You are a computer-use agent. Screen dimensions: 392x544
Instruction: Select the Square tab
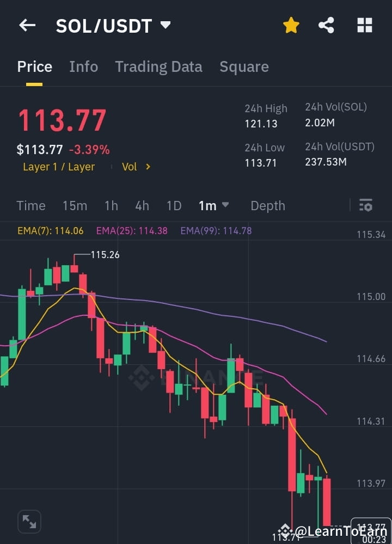[x=244, y=66]
